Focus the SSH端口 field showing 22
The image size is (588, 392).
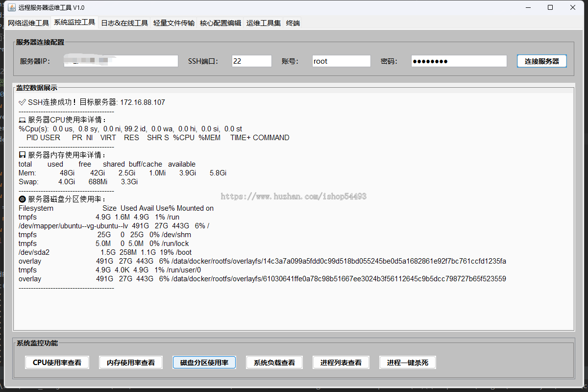(252, 61)
